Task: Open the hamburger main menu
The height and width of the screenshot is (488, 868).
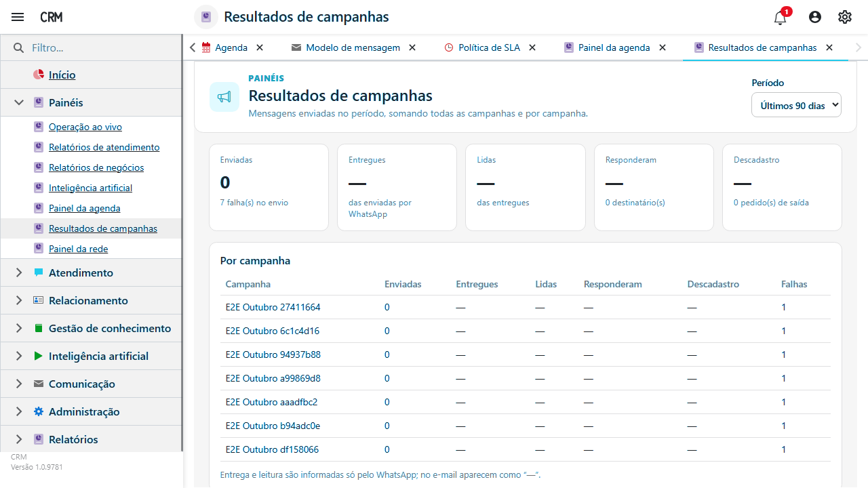Action: (18, 17)
